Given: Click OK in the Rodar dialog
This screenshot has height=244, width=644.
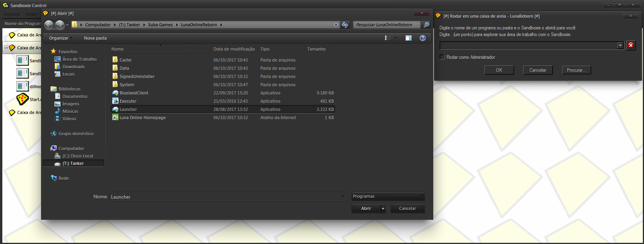Looking at the screenshot, I should click(x=499, y=70).
